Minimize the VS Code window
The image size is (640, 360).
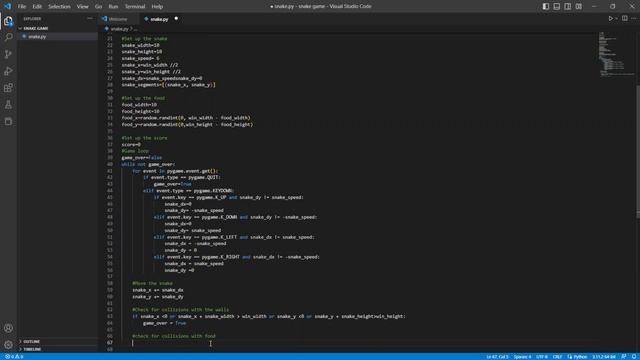(594, 6)
